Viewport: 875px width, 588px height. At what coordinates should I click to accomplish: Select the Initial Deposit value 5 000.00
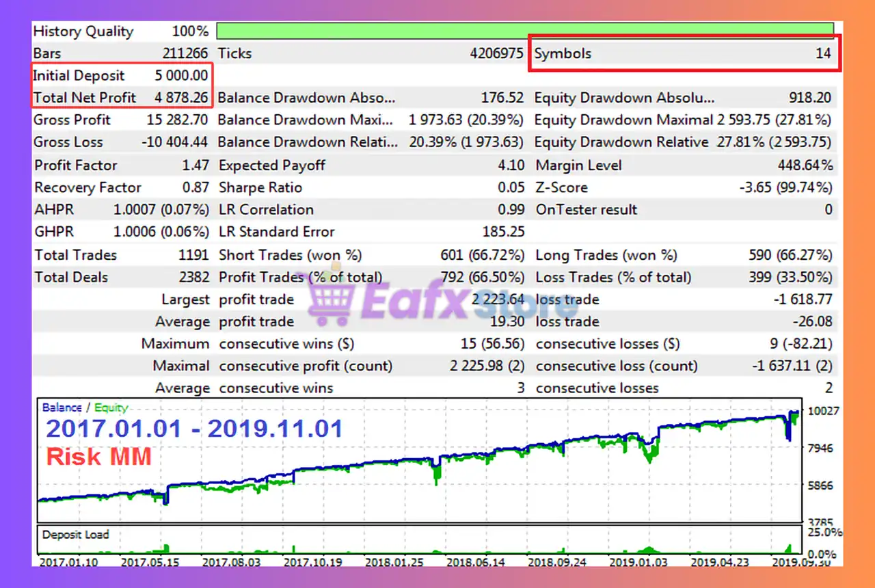pos(181,76)
